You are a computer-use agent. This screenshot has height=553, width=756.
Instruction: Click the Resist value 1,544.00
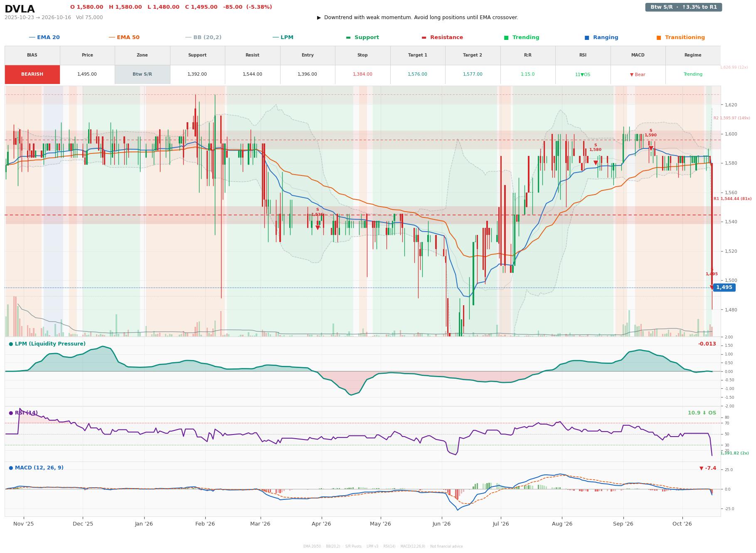[252, 74]
